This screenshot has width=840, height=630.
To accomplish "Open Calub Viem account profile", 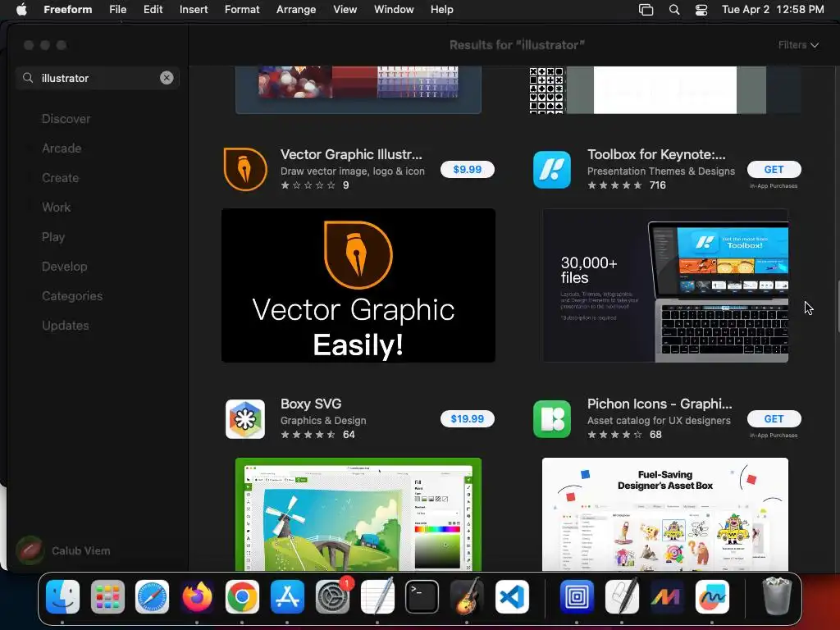I will click(63, 550).
